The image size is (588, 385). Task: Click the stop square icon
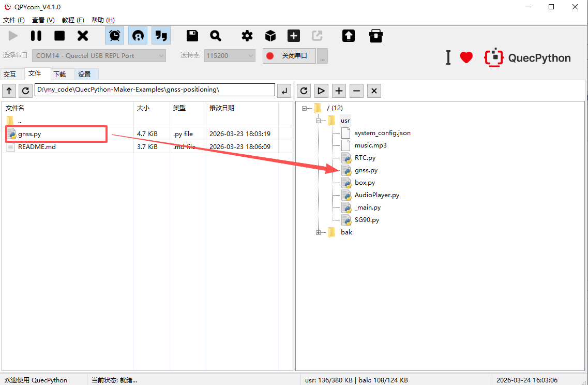tap(59, 36)
